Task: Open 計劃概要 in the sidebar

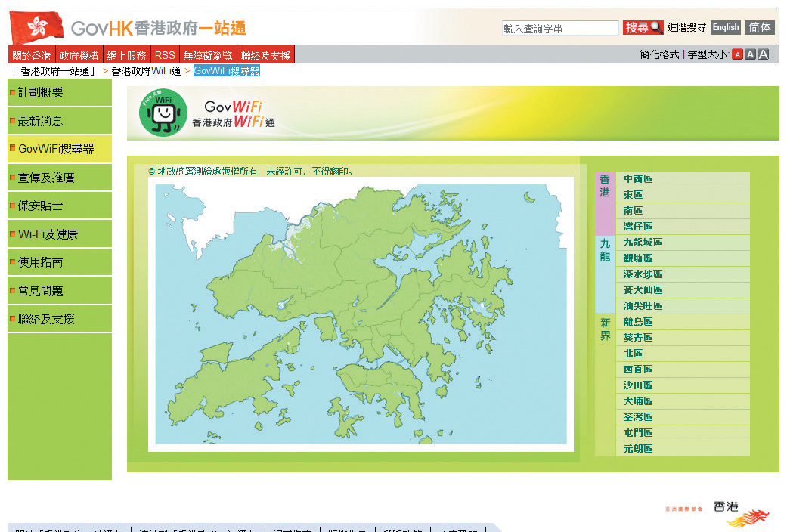Action: point(60,92)
